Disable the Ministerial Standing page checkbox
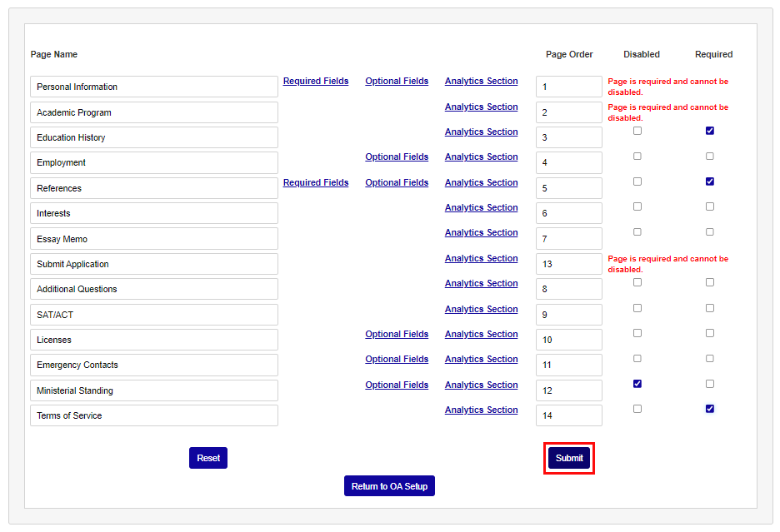780x532 pixels. tap(637, 384)
